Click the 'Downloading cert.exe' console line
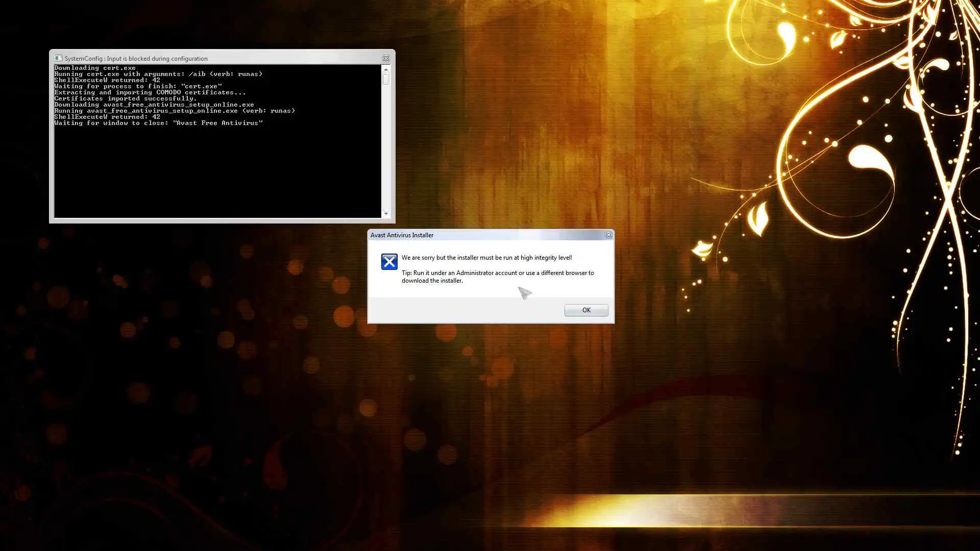Viewport: 980px width, 551px height. 95,68
